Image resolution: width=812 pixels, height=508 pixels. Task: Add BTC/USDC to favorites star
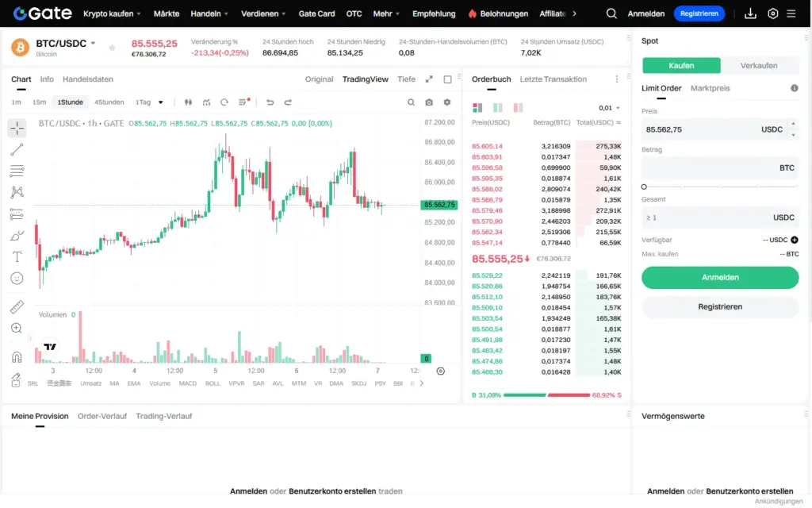click(112, 48)
